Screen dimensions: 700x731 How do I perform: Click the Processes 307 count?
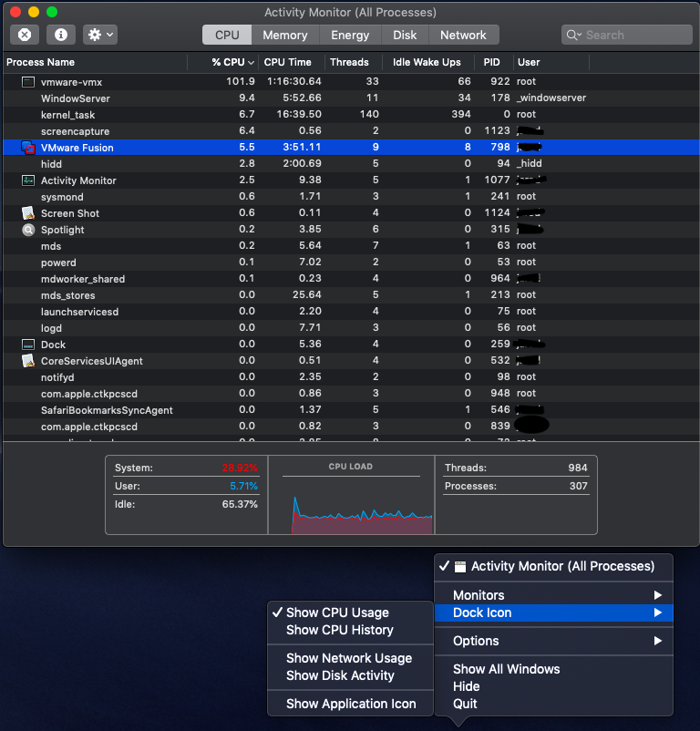click(x=579, y=486)
